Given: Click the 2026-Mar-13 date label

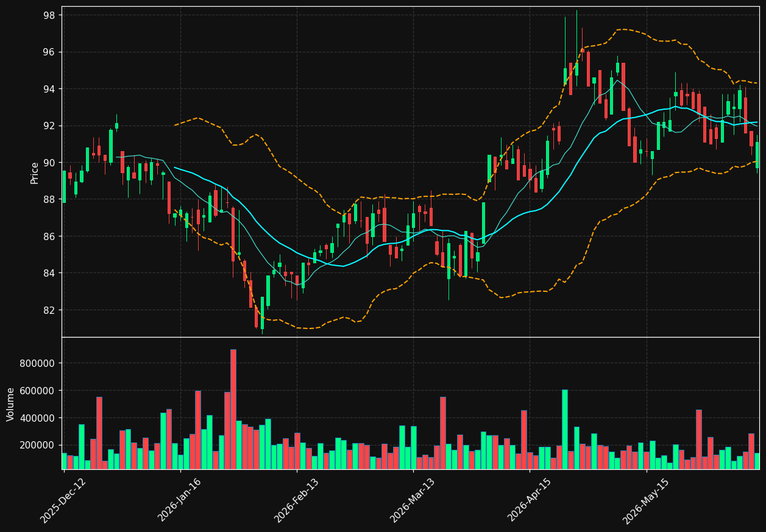Looking at the screenshot, I should [413, 501].
